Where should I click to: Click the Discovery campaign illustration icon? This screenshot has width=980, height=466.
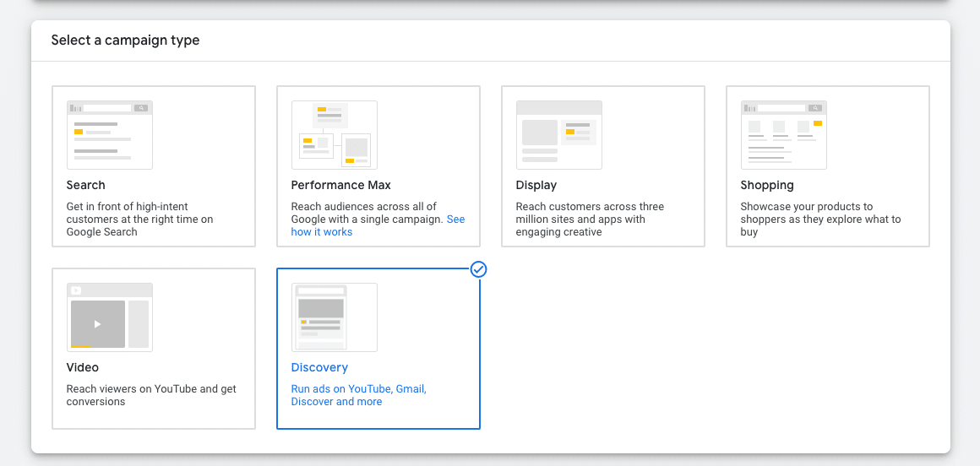pyautogui.click(x=335, y=317)
